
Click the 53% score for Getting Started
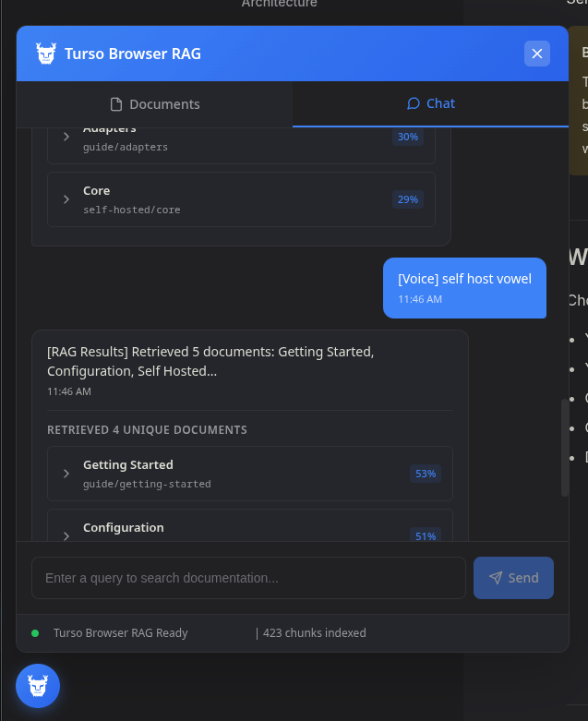click(426, 474)
